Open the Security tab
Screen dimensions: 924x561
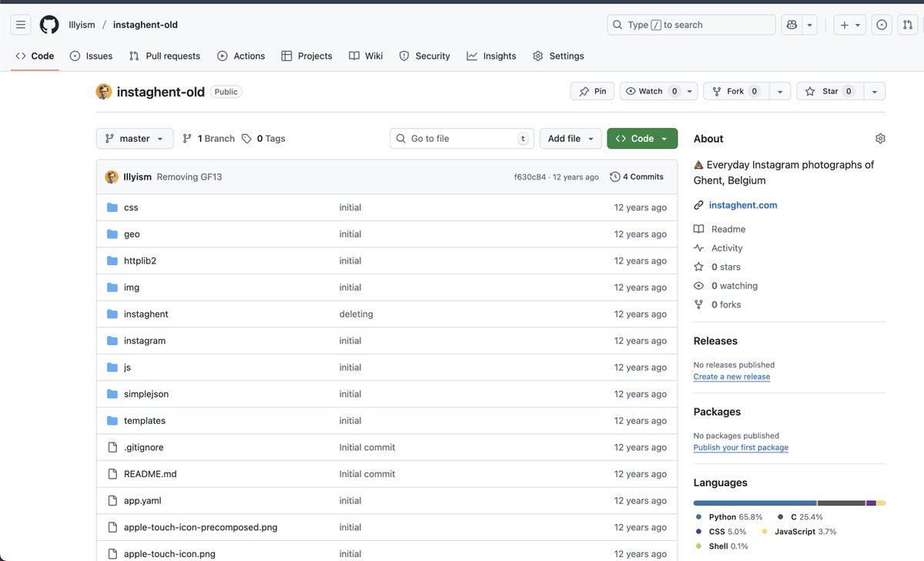(x=424, y=55)
